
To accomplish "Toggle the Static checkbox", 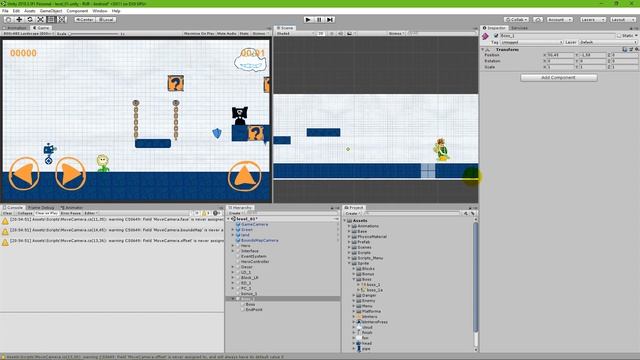I will (x=619, y=36).
